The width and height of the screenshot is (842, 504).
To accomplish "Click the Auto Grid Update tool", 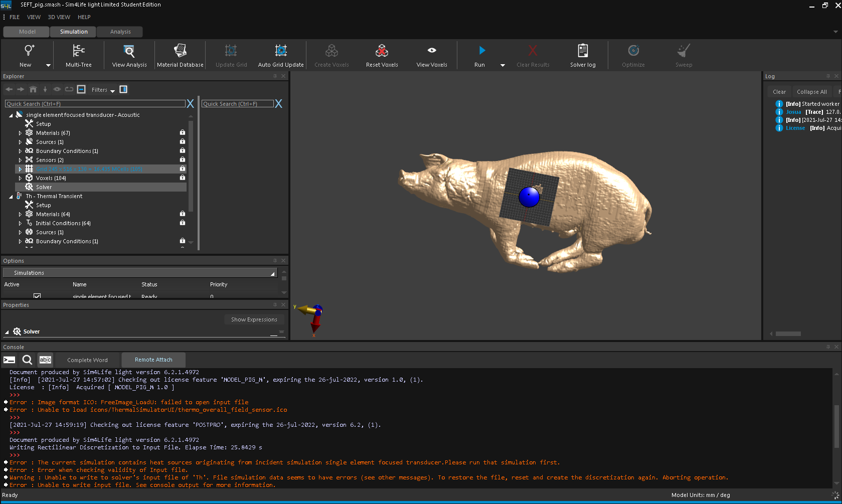I will click(281, 55).
